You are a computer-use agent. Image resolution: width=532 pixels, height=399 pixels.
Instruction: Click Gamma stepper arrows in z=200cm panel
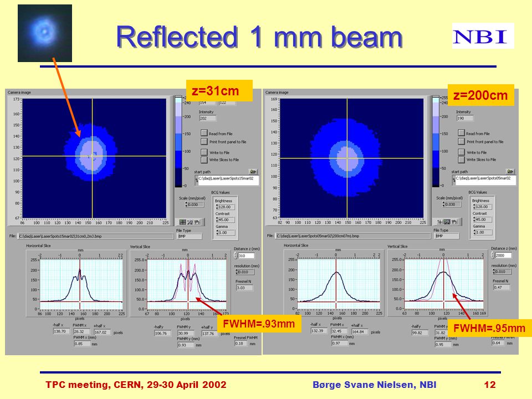click(x=474, y=232)
